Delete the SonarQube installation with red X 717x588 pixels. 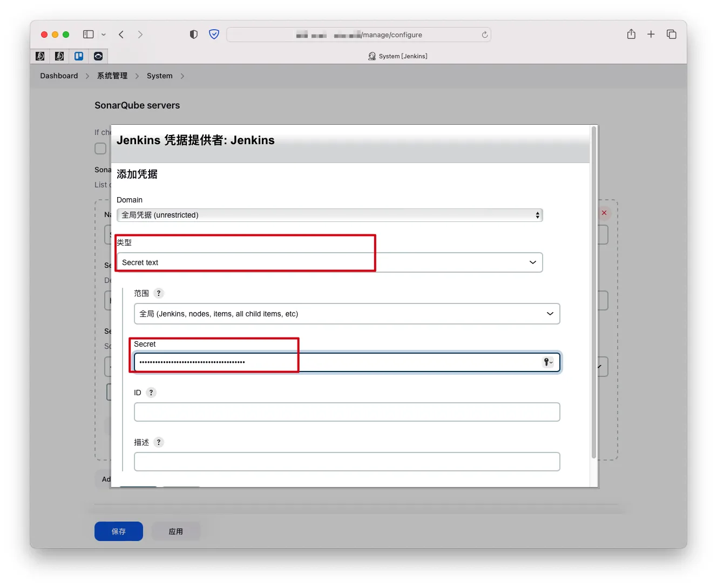pyautogui.click(x=604, y=213)
